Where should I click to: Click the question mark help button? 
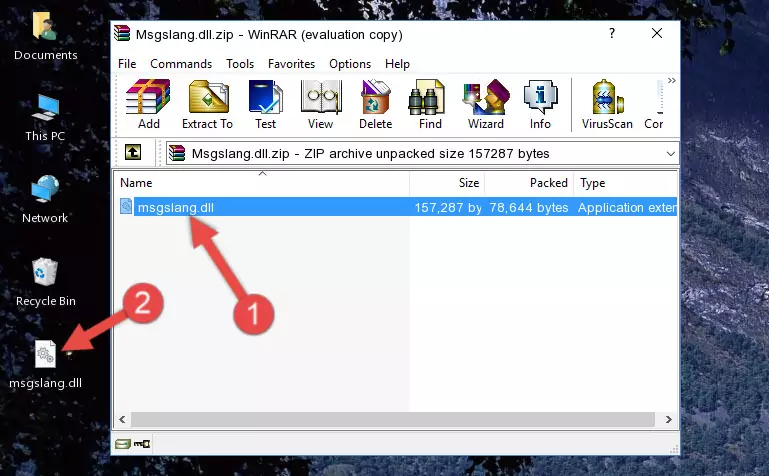tap(612, 33)
